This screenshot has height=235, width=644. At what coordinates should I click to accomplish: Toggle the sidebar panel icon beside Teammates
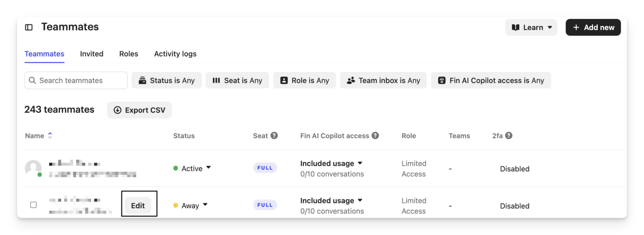[29, 27]
